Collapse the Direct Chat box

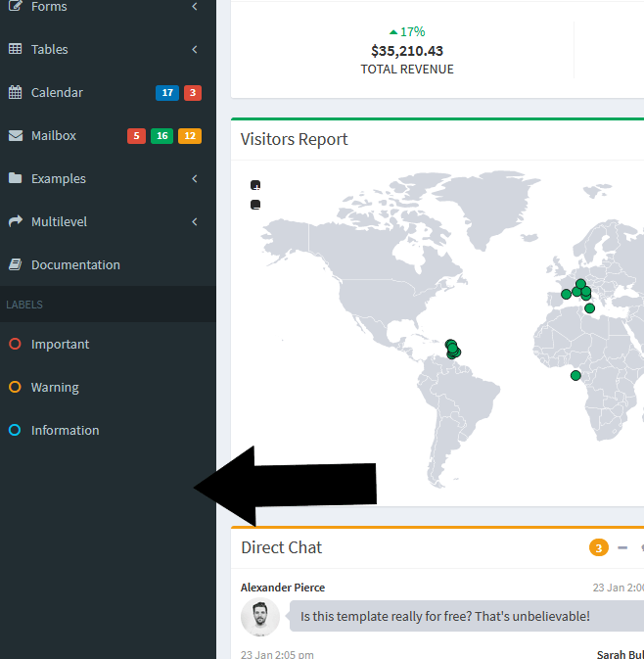[x=622, y=547]
